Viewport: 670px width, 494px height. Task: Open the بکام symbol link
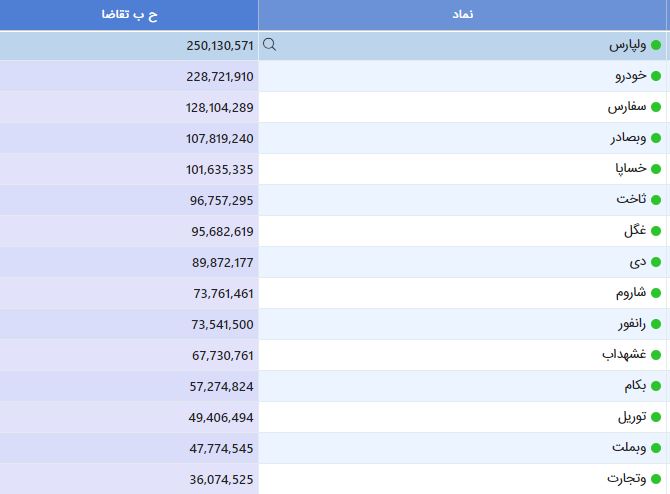point(635,386)
